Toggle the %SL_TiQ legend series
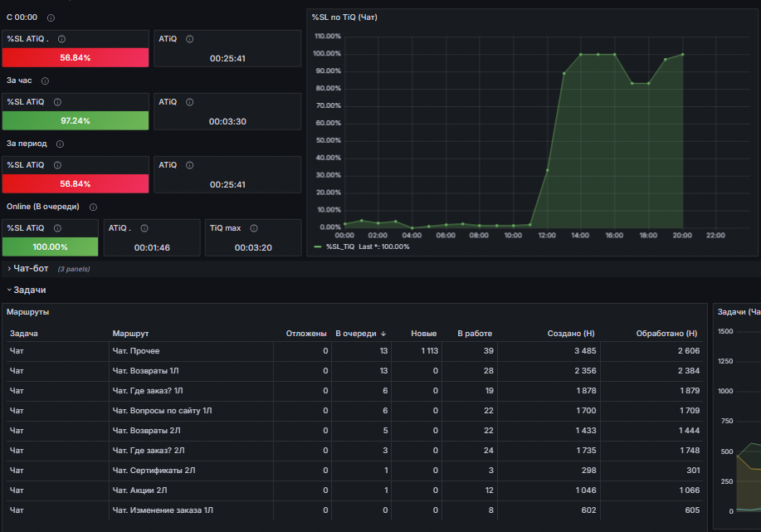Image resolution: width=761 pixels, height=532 pixels. [339, 246]
